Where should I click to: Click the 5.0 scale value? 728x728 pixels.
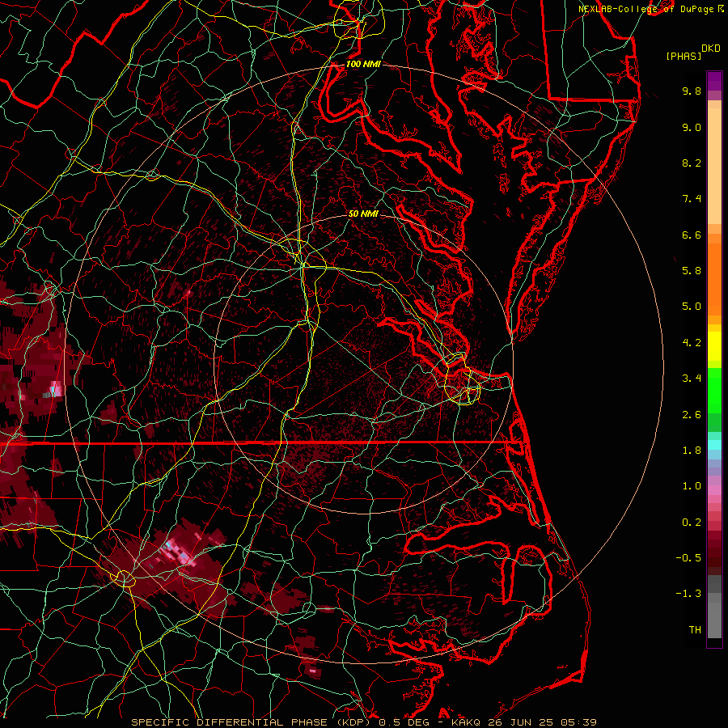click(x=692, y=307)
